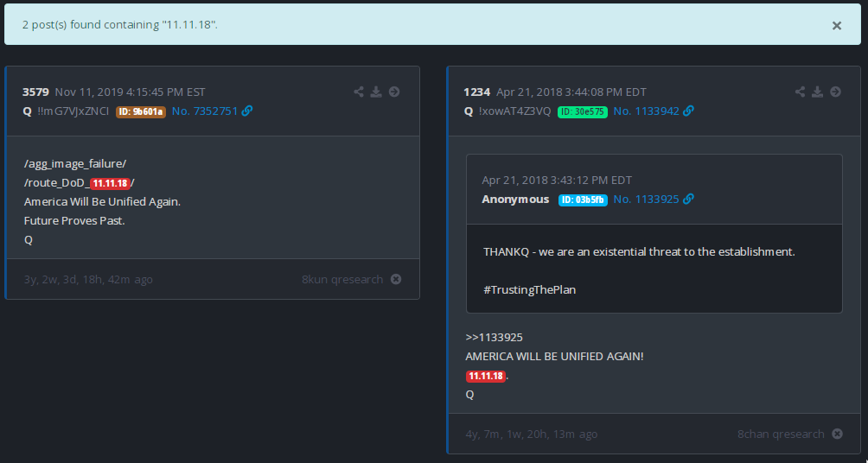Share post 1234
The width and height of the screenshot is (868, 463).
[800, 92]
